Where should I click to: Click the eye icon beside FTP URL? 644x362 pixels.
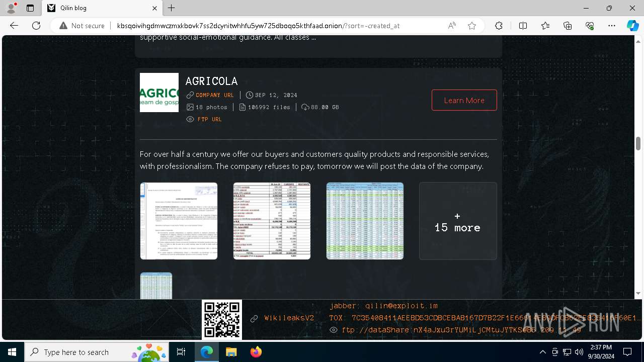click(190, 119)
